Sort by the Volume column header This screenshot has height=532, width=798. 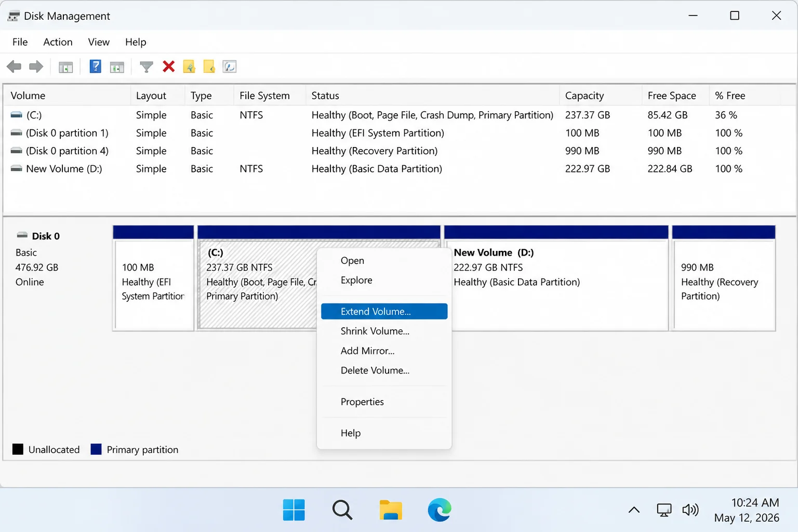(x=67, y=96)
